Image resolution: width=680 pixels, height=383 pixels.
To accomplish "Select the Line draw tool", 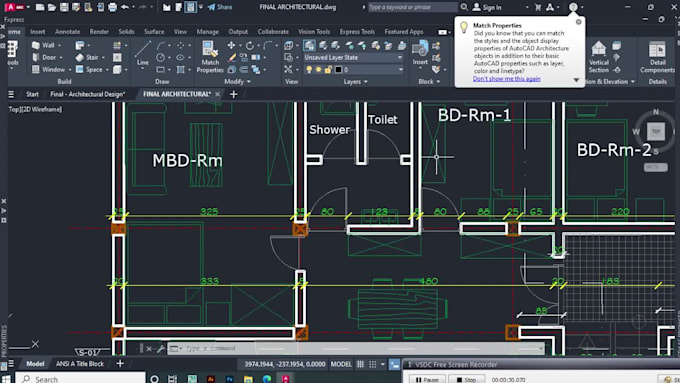I will 143,53.
